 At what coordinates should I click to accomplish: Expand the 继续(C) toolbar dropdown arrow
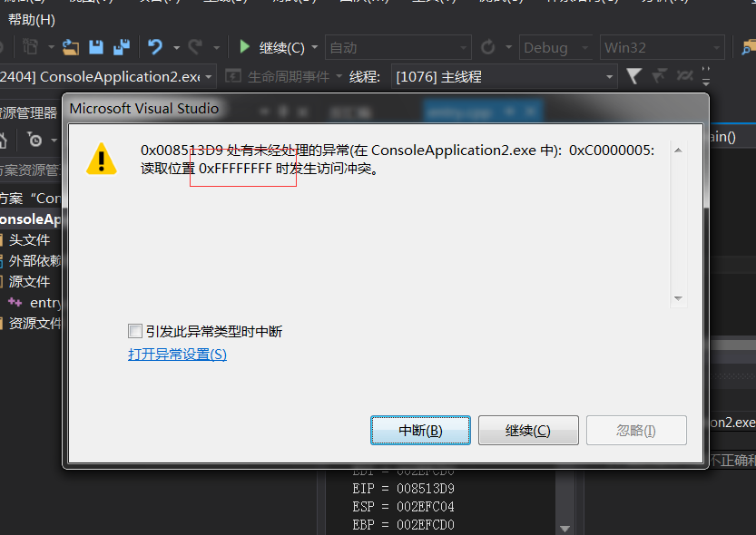coord(315,47)
